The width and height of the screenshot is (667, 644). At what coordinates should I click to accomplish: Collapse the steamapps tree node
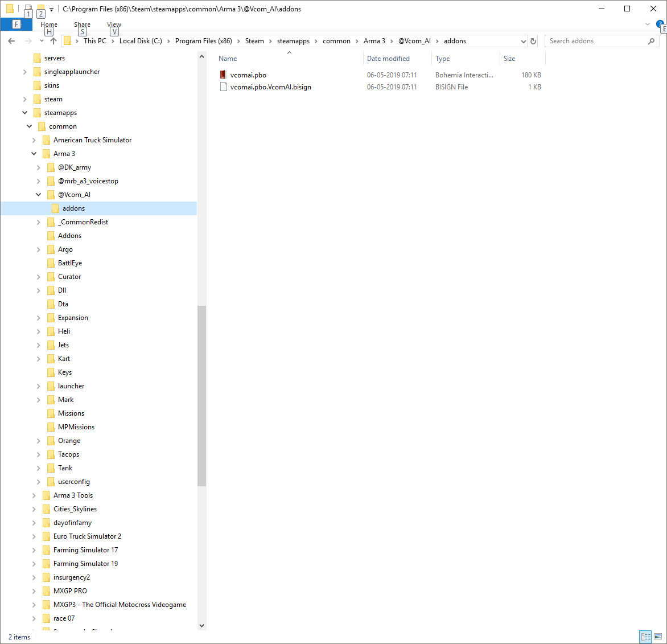pyautogui.click(x=24, y=113)
